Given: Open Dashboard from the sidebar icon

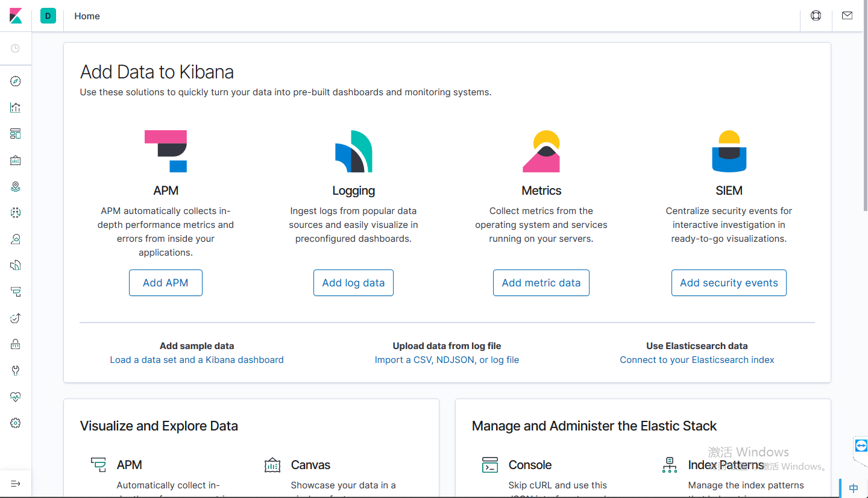Looking at the screenshot, I should 16,134.
